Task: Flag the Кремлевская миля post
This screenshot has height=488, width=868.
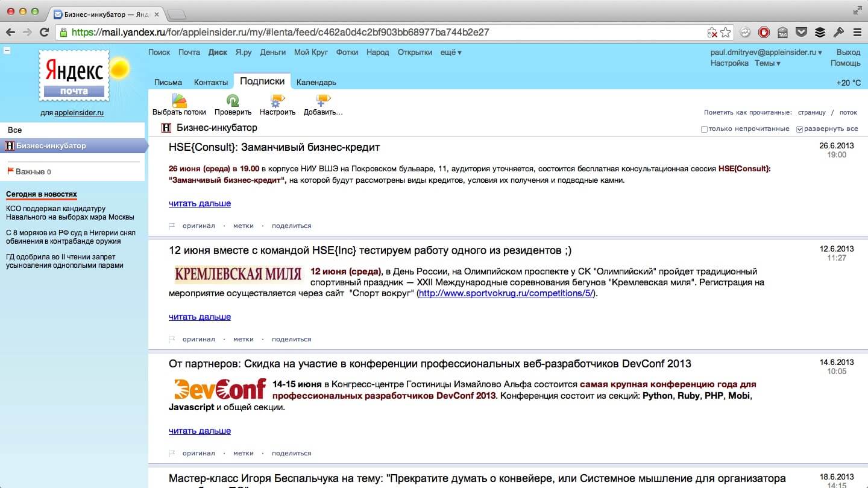Action: pyautogui.click(x=172, y=339)
